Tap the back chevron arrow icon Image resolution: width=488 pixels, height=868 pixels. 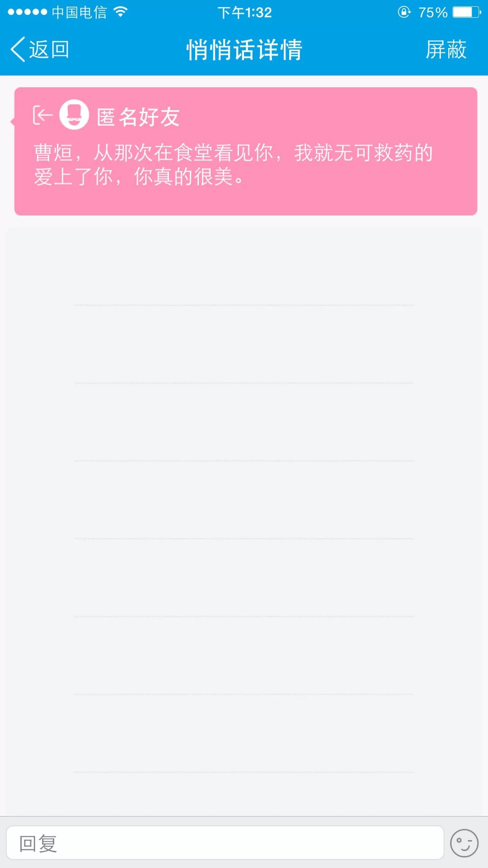pyautogui.click(x=18, y=49)
